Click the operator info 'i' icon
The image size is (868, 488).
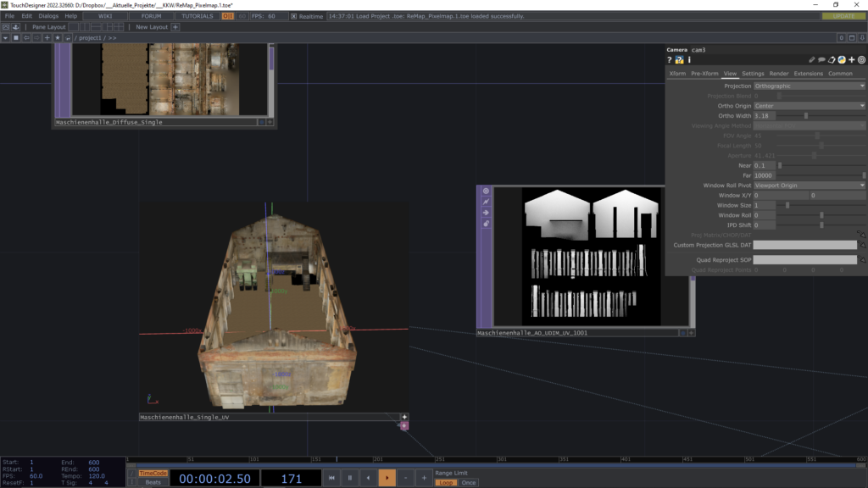coord(689,60)
